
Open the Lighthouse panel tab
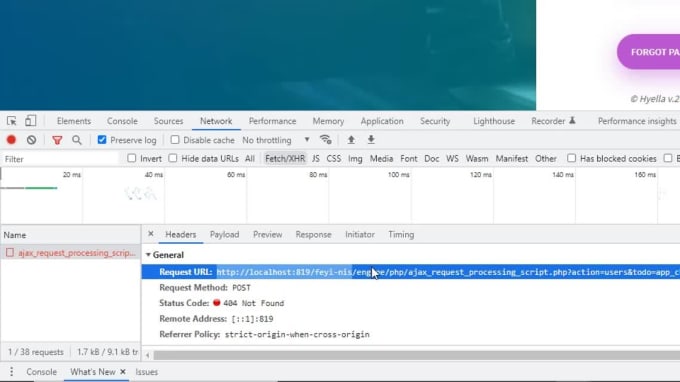tap(494, 121)
